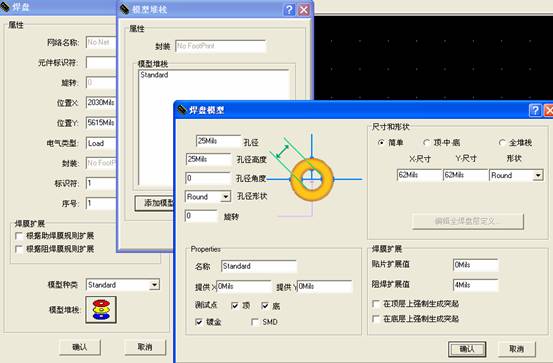Confirm pad model with 确认 button
553x363 pixels.
point(467,349)
